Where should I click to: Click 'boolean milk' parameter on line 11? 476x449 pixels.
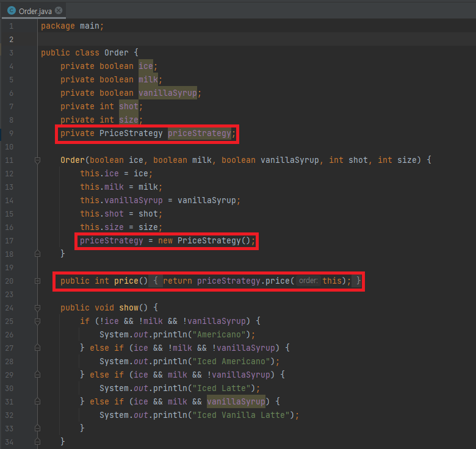pyautogui.click(x=182, y=160)
